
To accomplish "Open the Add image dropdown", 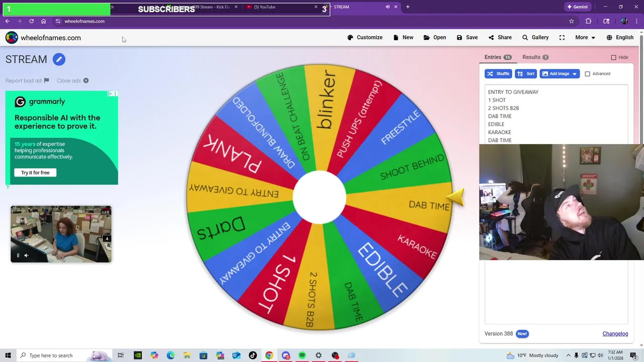I will [559, 74].
